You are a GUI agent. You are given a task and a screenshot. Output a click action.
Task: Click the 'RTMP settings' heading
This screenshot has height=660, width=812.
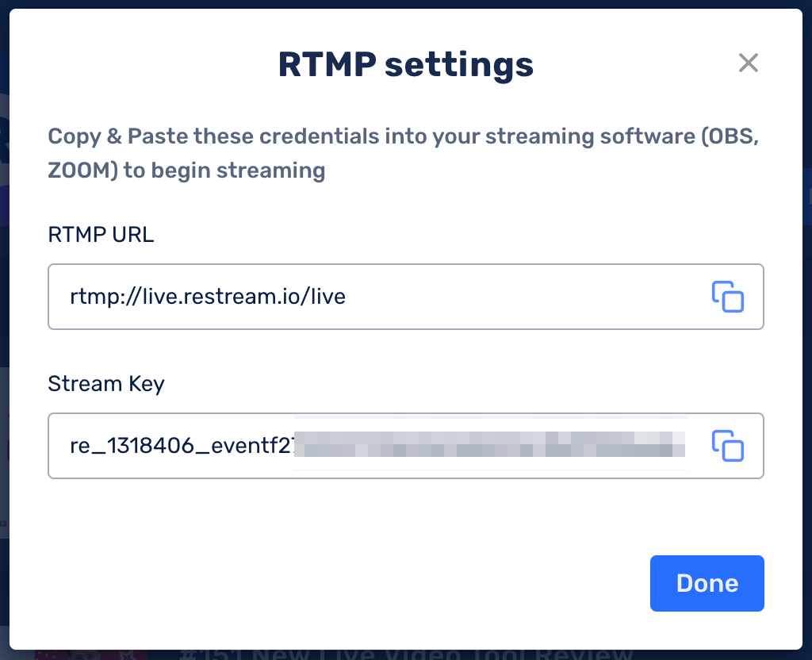click(405, 65)
